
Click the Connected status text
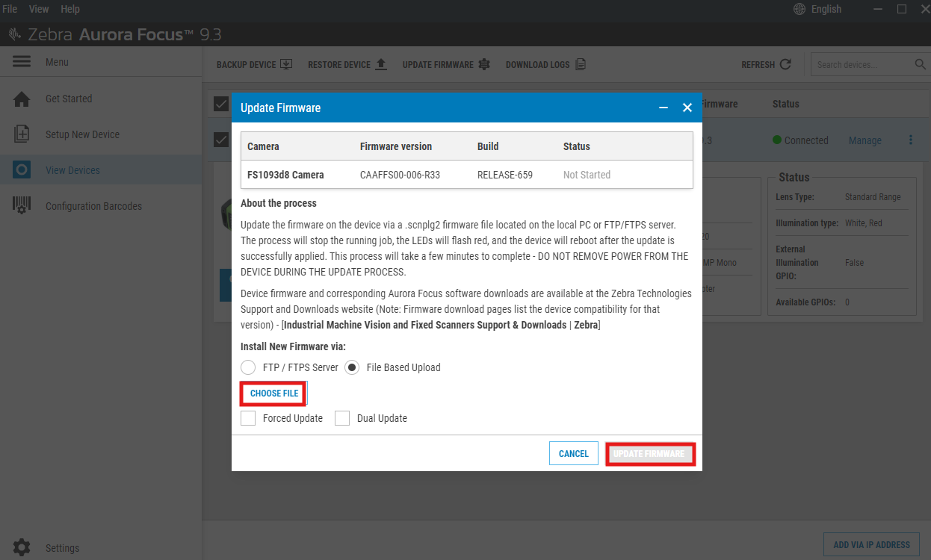point(806,140)
